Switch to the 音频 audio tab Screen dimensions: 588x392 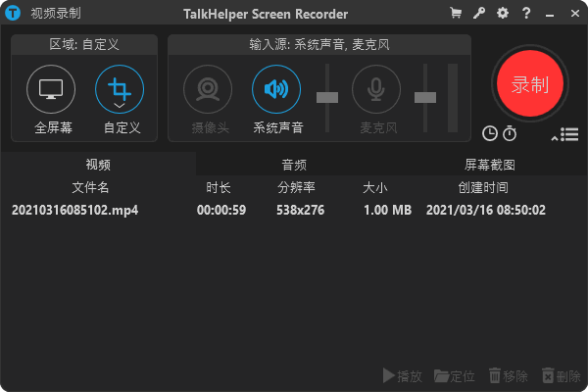click(294, 165)
